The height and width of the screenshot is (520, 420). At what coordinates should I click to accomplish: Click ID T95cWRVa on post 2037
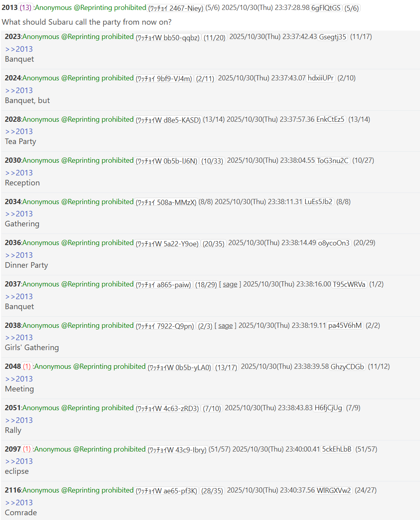[x=349, y=284]
